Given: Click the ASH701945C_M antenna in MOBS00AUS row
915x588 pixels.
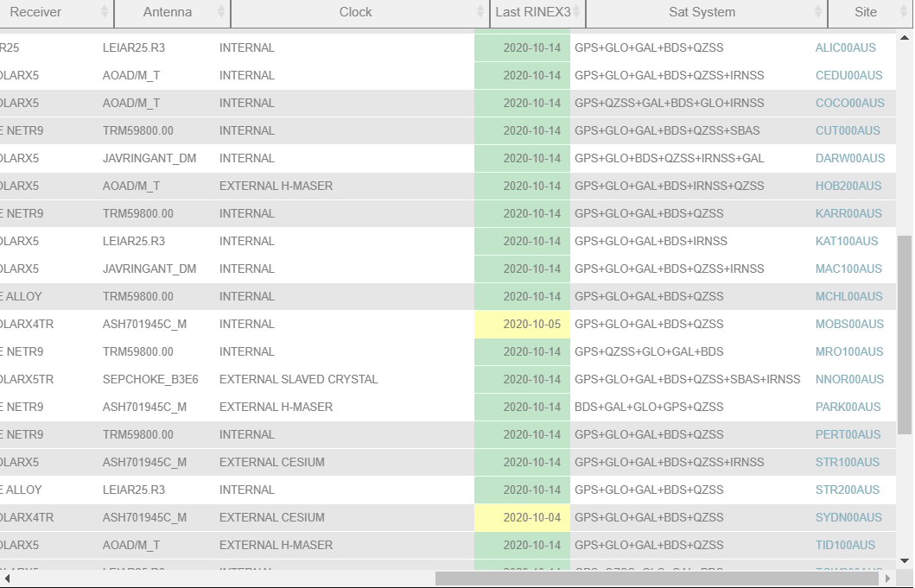Looking at the screenshot, I should click(x=144, y=324).
